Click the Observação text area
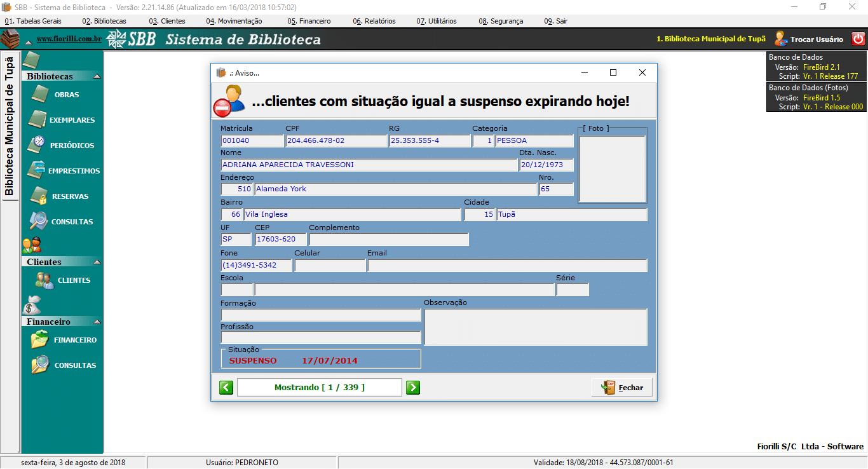The image size is (868, 469). pyautogui.click(x=535, y=327)
